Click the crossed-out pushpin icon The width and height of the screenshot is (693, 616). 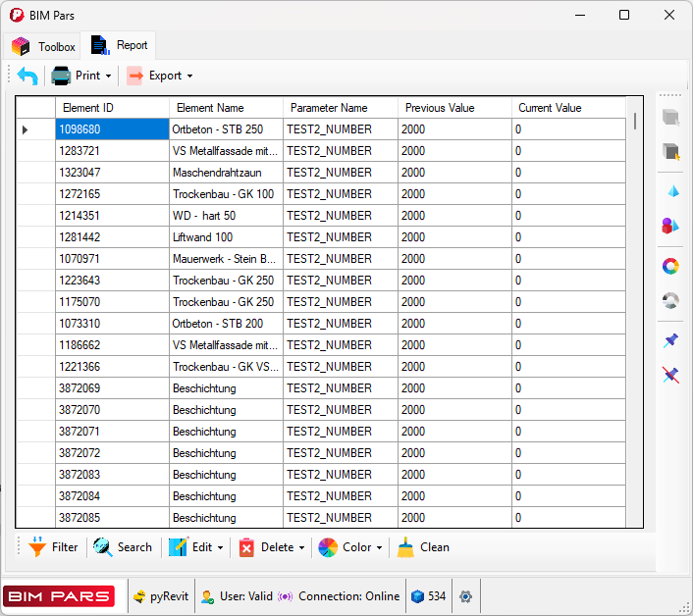tap(671, 375)
